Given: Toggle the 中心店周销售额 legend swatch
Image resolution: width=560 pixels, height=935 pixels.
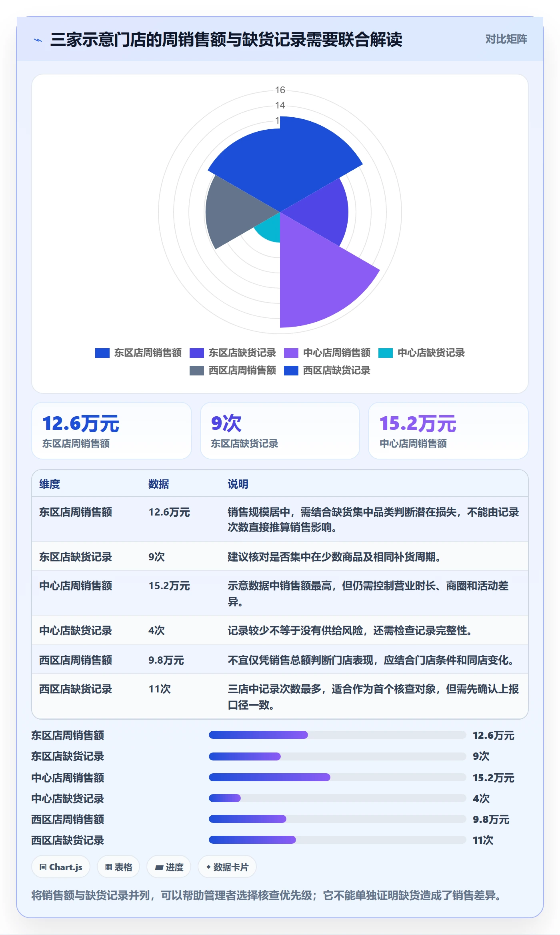Looking at the screenshot, I should [291, 353].
